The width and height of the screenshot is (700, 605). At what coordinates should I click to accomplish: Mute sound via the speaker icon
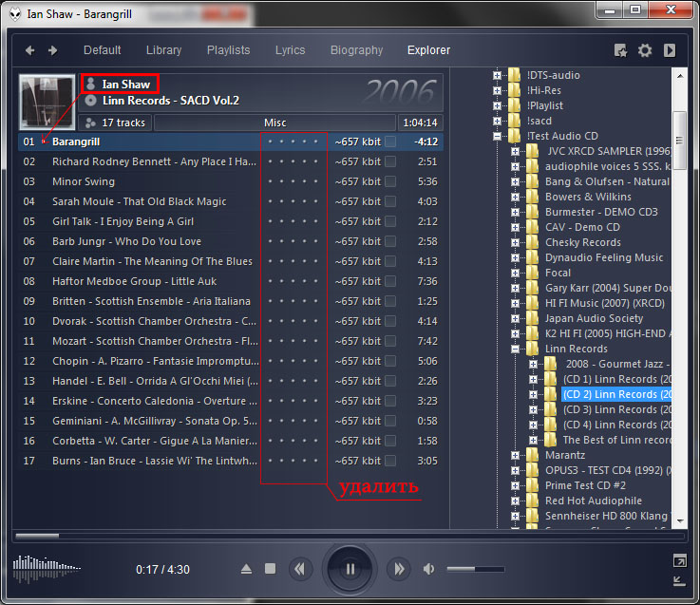point(429,569)
